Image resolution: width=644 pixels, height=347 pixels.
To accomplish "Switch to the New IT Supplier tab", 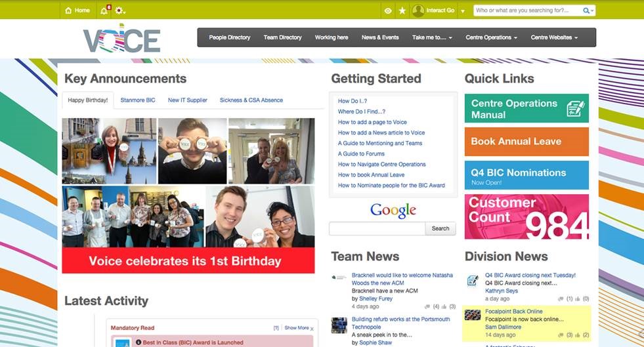I will [187, 100].
